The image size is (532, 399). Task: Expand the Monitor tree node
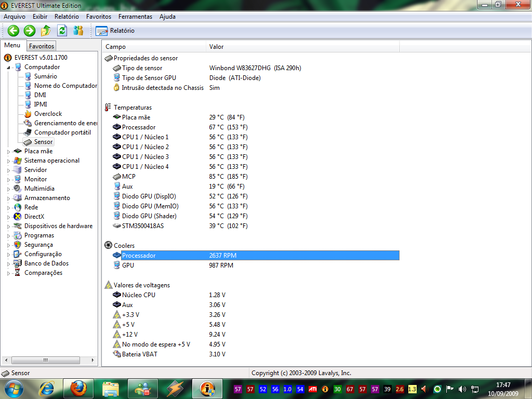pos(8,179)
